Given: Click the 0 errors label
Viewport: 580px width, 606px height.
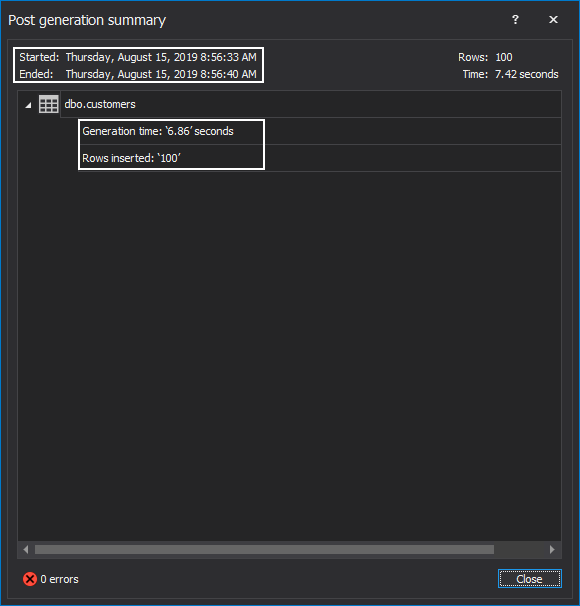Looking at the screenshot, I should [x=59, y=579].
